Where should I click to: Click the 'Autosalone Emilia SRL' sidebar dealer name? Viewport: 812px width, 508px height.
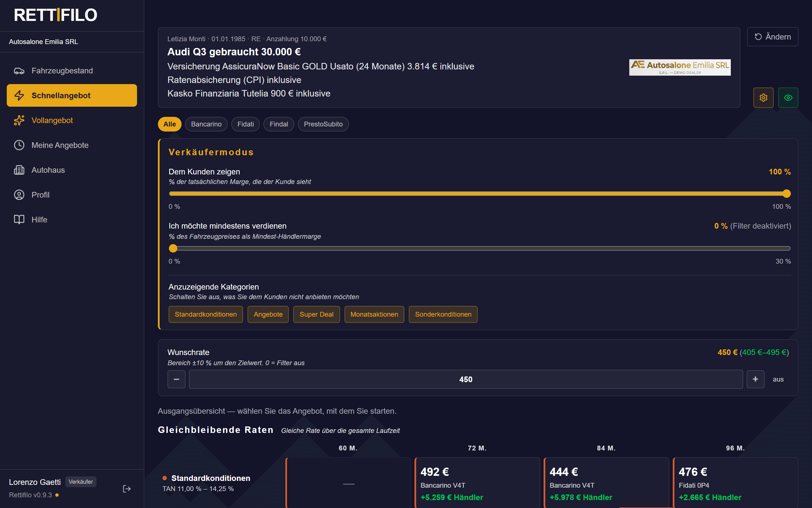coord(44,42)
